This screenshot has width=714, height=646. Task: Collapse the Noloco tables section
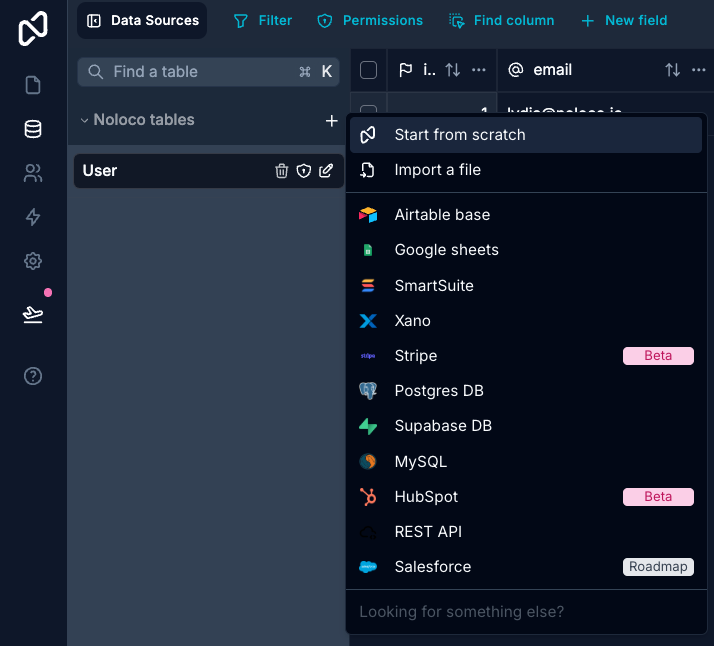click(84, 120)
